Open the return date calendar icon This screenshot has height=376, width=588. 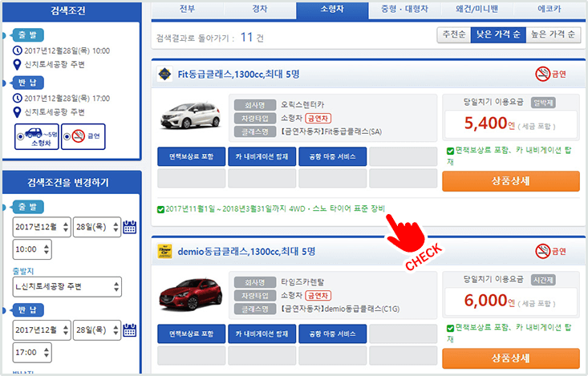point(130,330)
